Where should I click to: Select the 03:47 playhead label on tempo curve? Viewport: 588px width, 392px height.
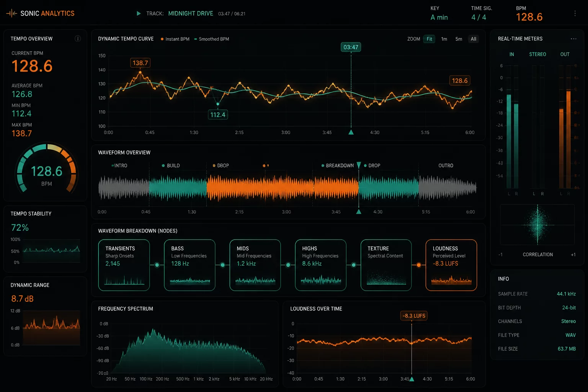point(351,47)
